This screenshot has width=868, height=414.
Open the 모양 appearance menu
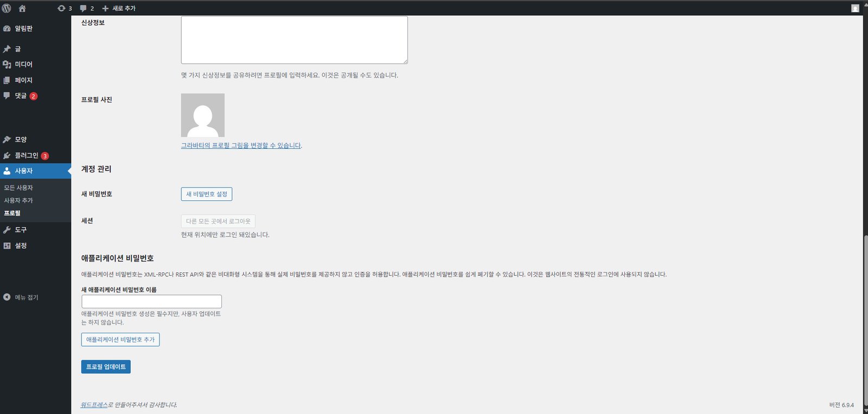click(x=35, y=139)
